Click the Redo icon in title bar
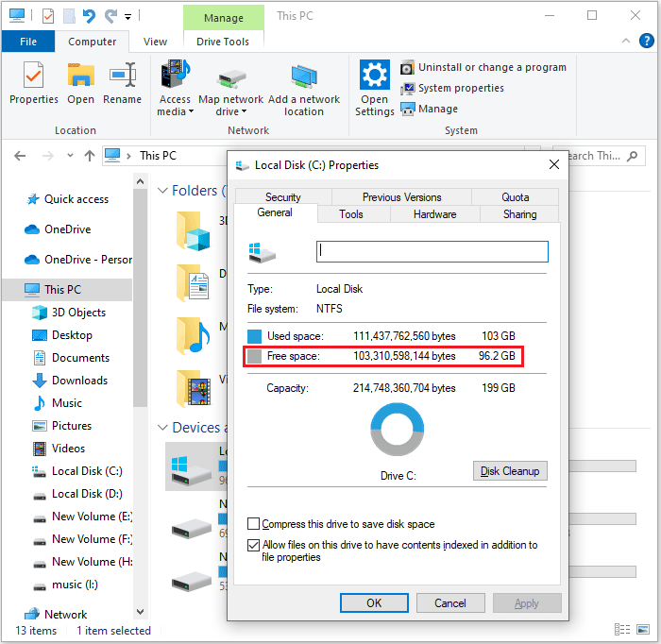This screenshot has width=661, height=644. (110, 16)
